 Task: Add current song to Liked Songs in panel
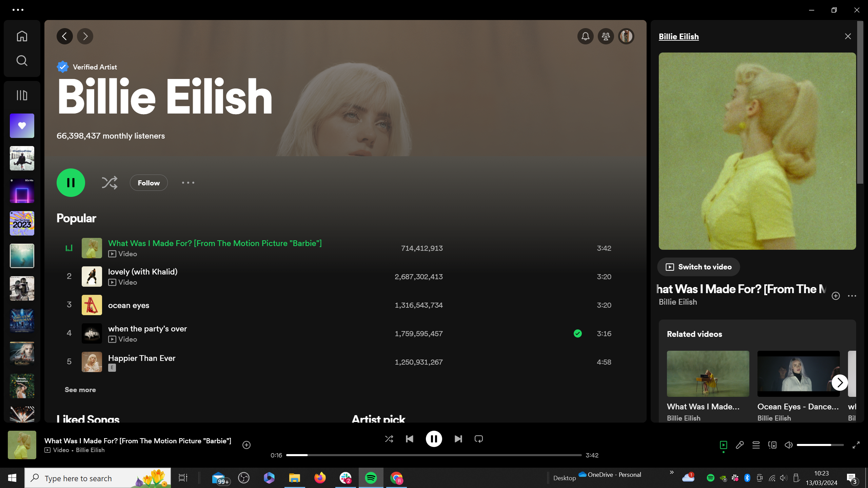[836, 296]
